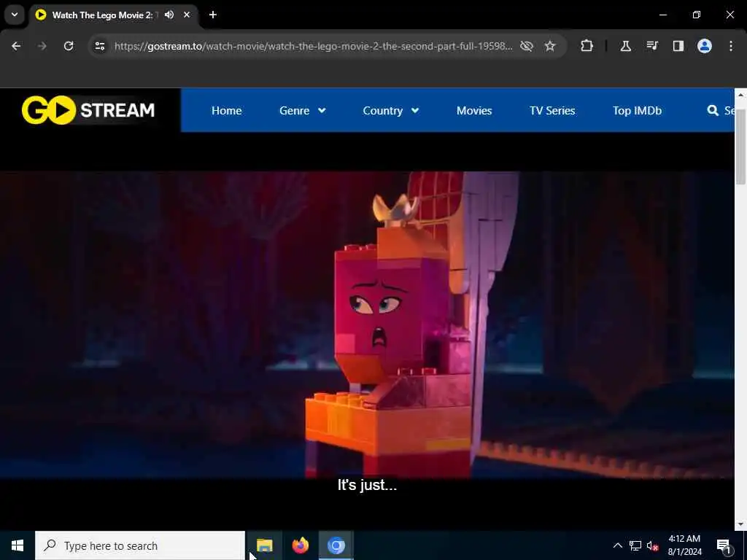This screenshot has width=747, height=560.
Task: Go back with the back arrow
Action: point(16,46)
